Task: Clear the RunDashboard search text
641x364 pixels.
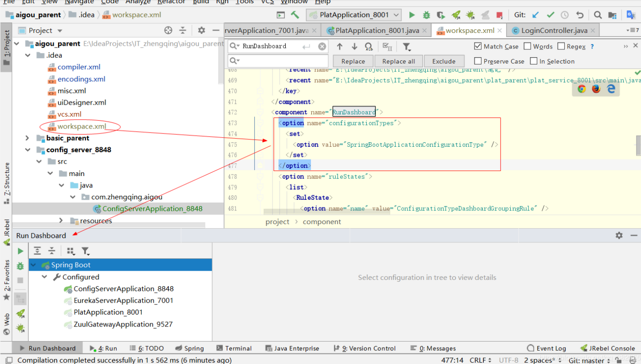Action: pyautogui.click(x=322, y=46)
